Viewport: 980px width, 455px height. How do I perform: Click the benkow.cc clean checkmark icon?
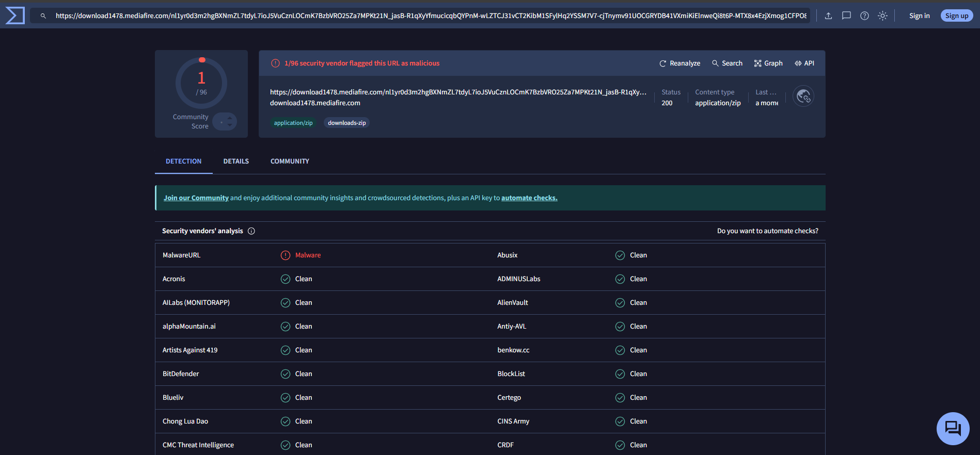coord(620,350)
